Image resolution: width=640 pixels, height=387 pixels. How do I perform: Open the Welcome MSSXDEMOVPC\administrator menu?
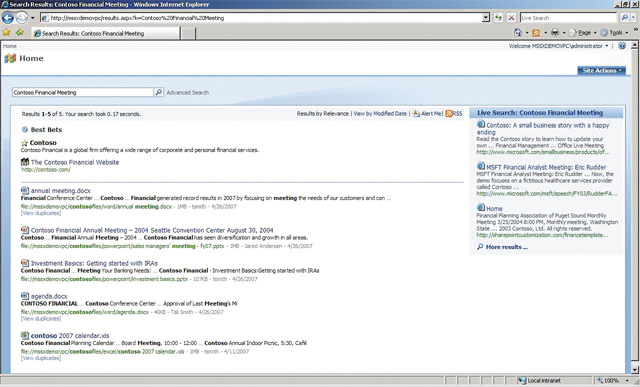pos(558,46)
